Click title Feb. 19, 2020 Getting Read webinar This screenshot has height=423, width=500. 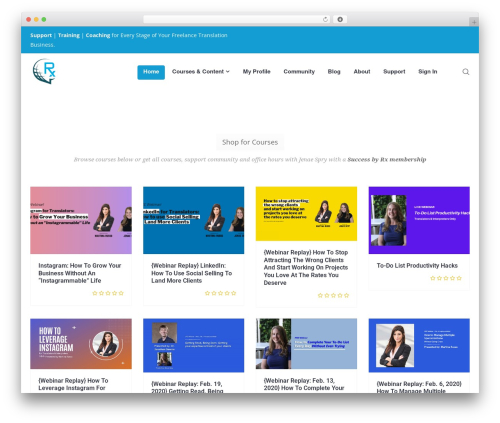pos(187,387)
